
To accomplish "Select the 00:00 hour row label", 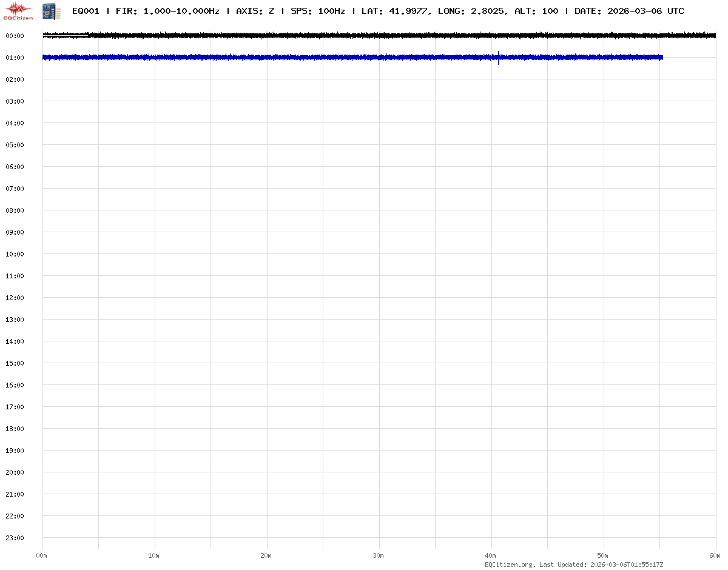I will pos(15,36).
